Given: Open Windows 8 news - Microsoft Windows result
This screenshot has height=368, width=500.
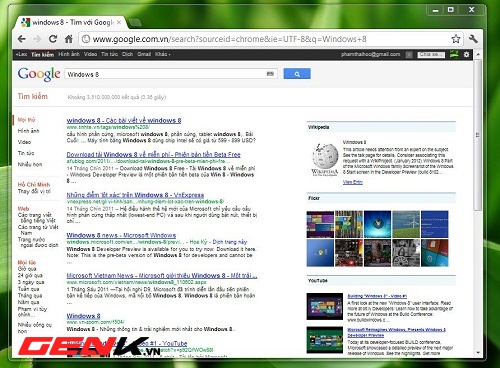Looking at the screenshot, I should point(121,235).
